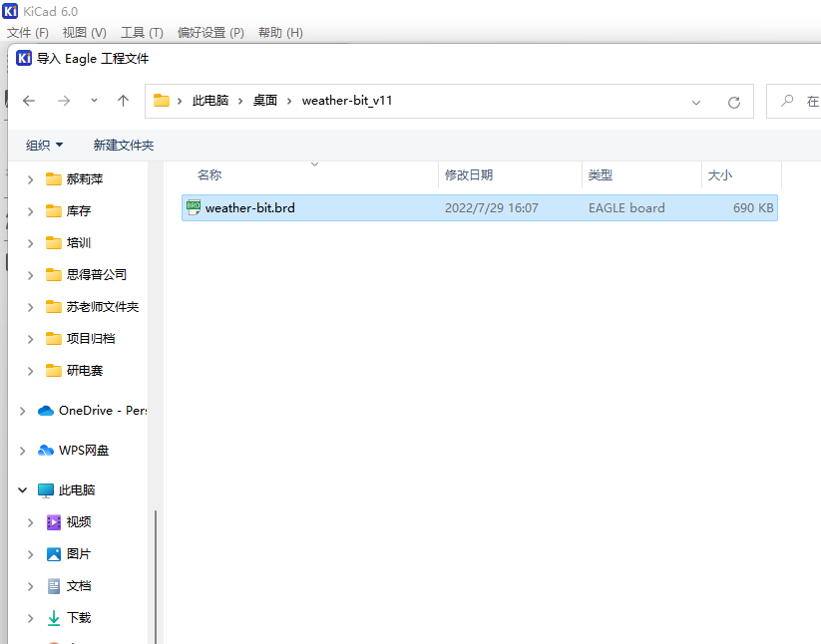Open the 组织 dropdown menu
This screenshot has width=821, height=644.
tap(44, 145)
